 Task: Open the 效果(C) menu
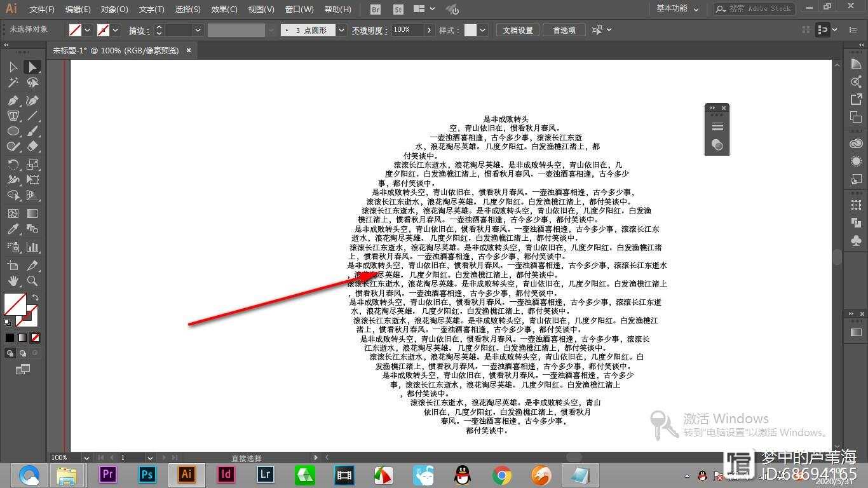(224, 10)
